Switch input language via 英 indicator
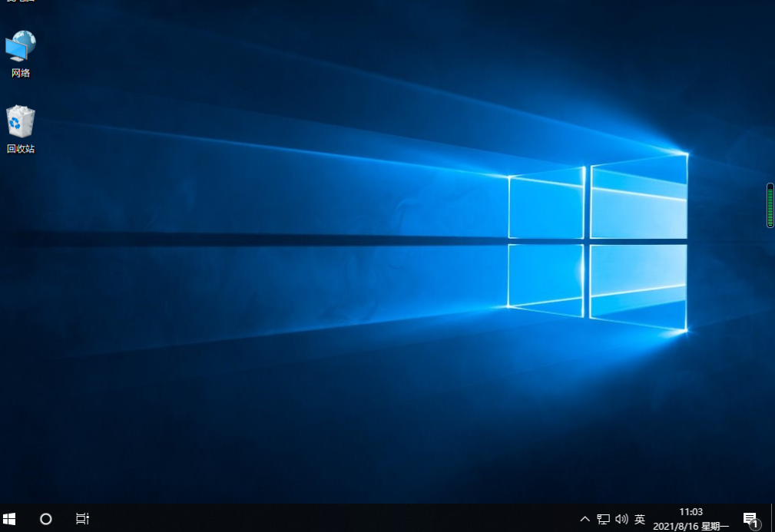Image resolution: width=775 pixels, height=532 pixels. point(640,519)
